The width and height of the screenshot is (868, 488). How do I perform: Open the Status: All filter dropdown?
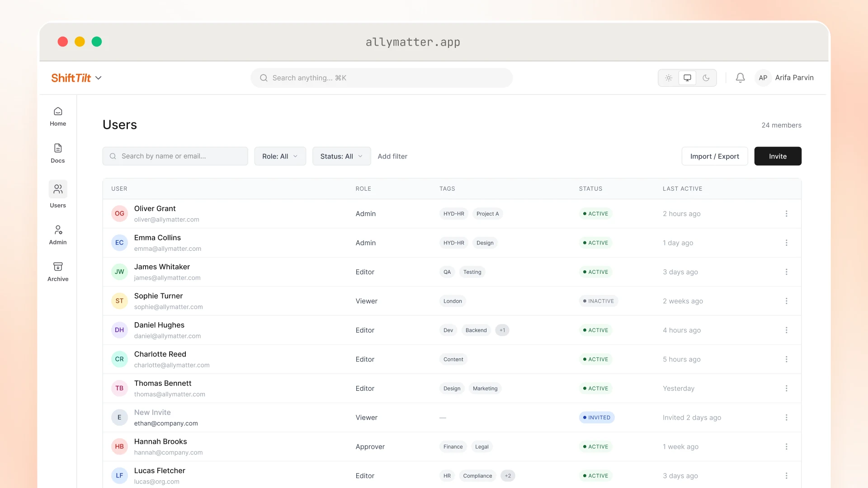pyautogui.click(x=341, y=156)
